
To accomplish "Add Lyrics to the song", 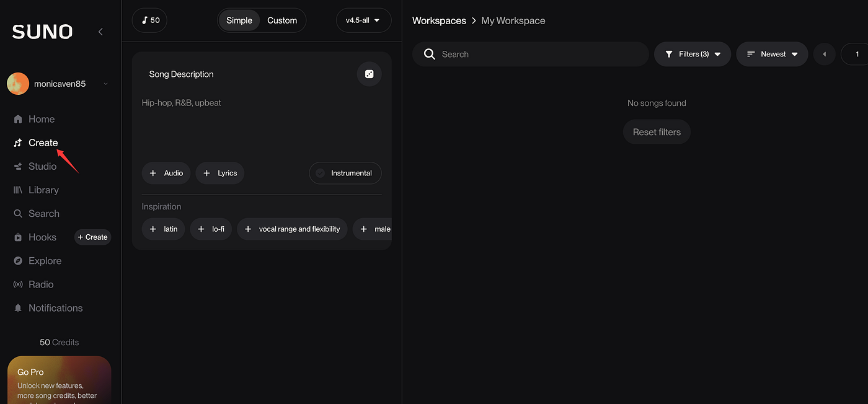I will [x=220, y=173].
